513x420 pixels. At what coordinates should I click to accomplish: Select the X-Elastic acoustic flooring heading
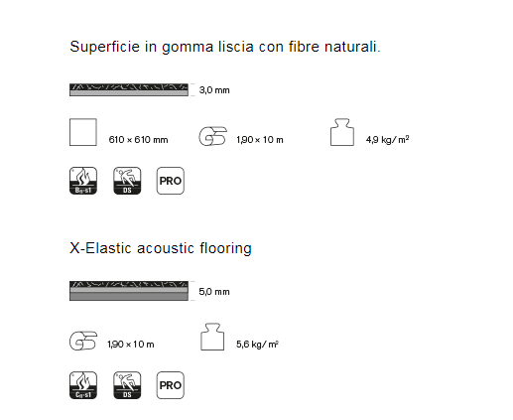[x=161, y=248]
